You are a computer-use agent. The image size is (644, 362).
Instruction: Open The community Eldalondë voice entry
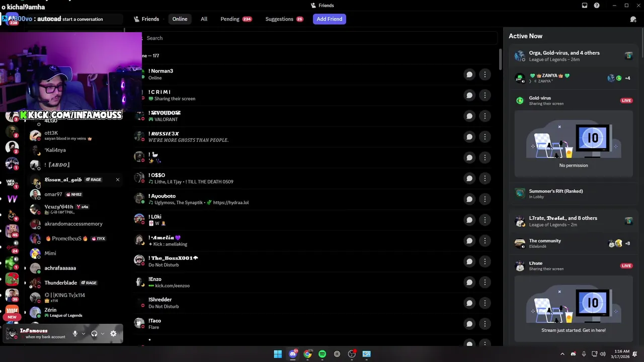573,243
